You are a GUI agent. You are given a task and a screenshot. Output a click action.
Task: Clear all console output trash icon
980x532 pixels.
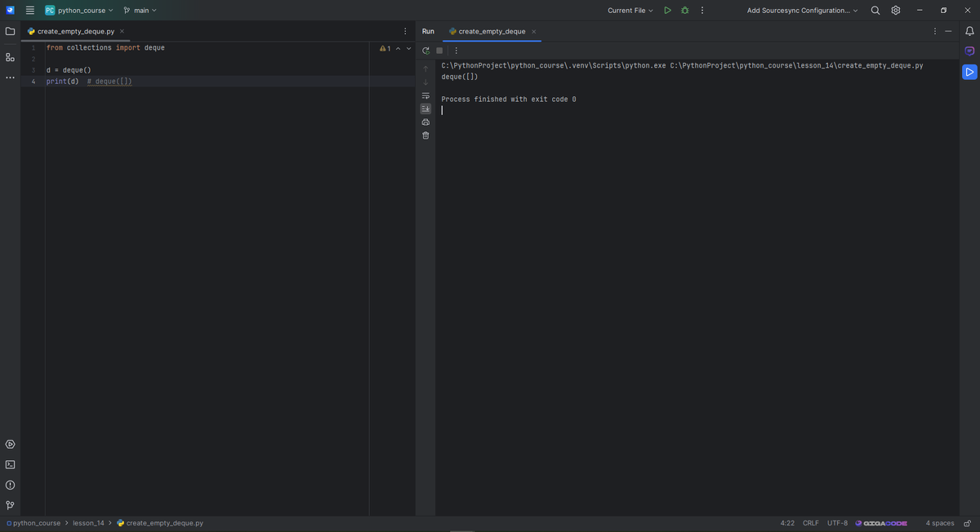(x=425, y=135)
